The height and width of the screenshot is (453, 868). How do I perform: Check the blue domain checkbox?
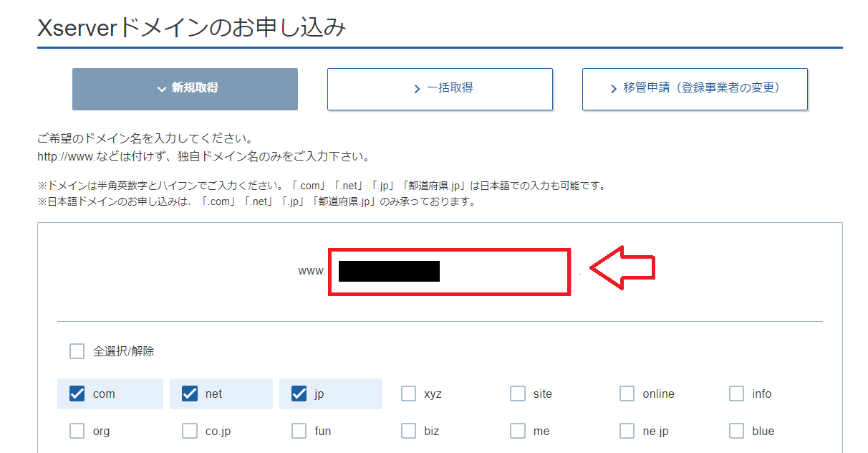click(737, 431)
